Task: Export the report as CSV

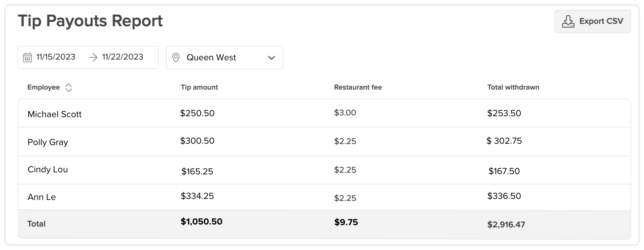Action: tap(593, 21)
